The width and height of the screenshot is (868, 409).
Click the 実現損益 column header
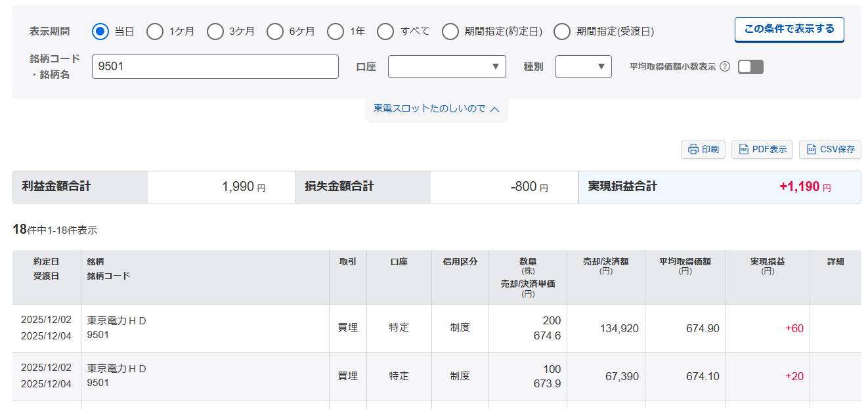pos(767,266)
